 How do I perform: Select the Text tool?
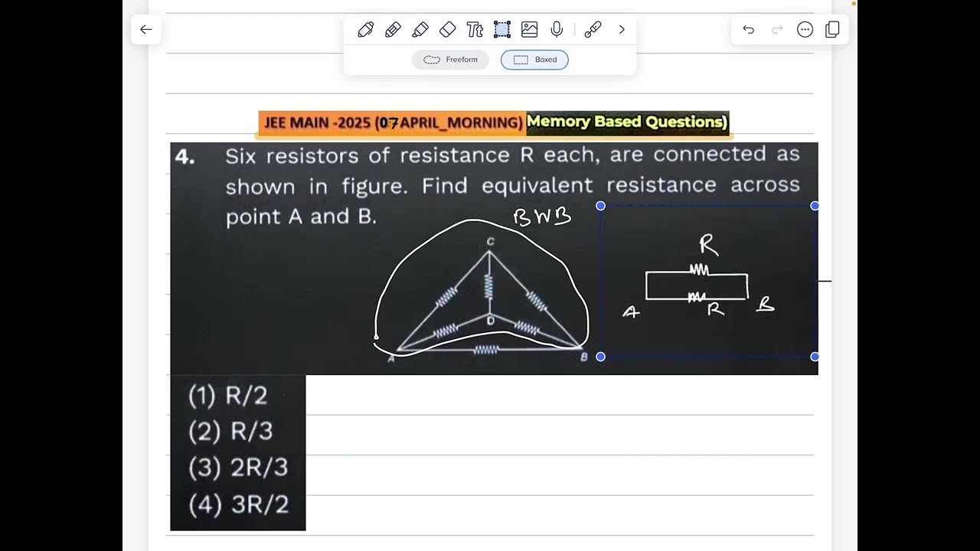475,30
